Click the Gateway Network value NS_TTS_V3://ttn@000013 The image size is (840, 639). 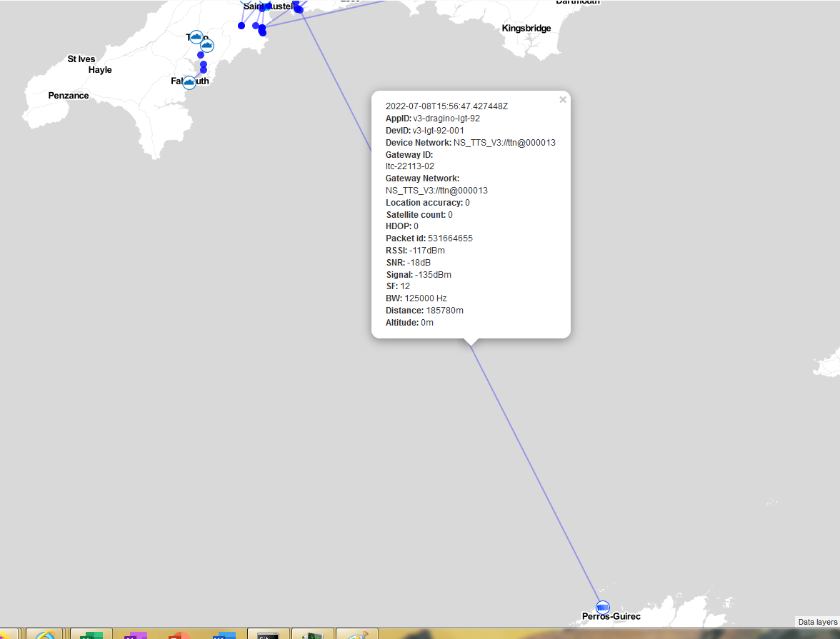point(436,190)
